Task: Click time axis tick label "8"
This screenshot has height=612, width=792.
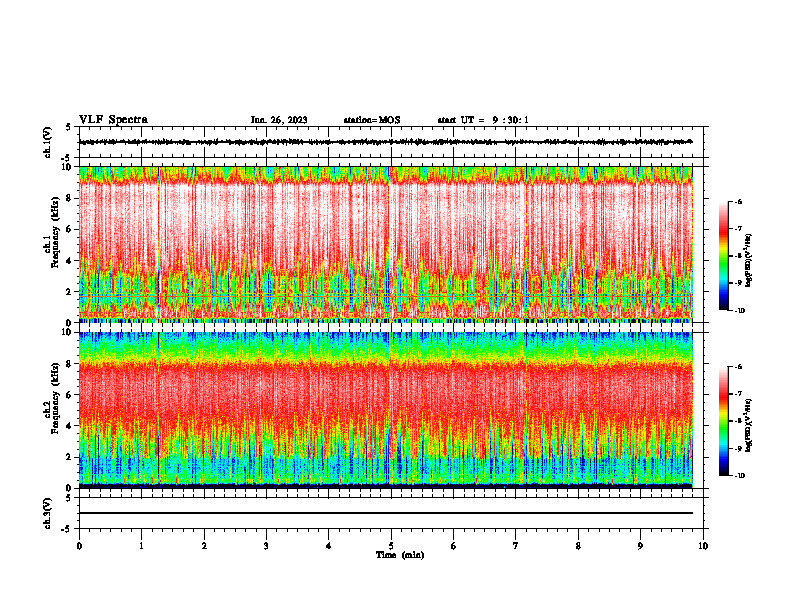Action: pos(578,546)
